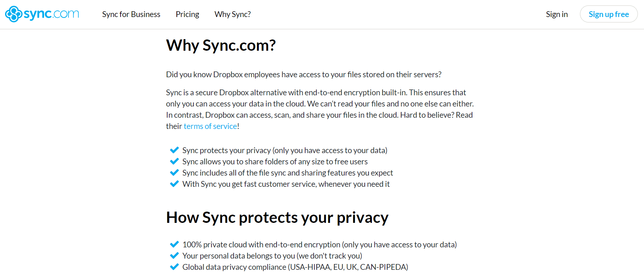The image size is (644, 280).
Task: Click checkmark beside file sync features bullet
Action: [x=174, y=172]
